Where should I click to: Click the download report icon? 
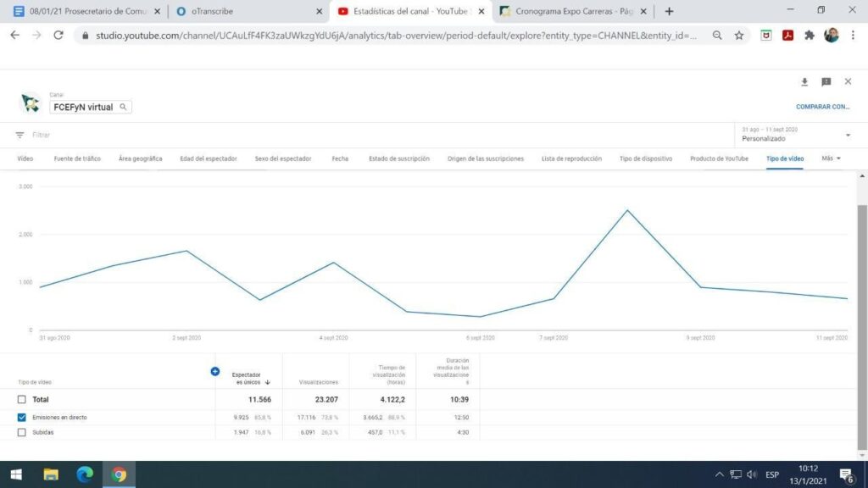804,82
